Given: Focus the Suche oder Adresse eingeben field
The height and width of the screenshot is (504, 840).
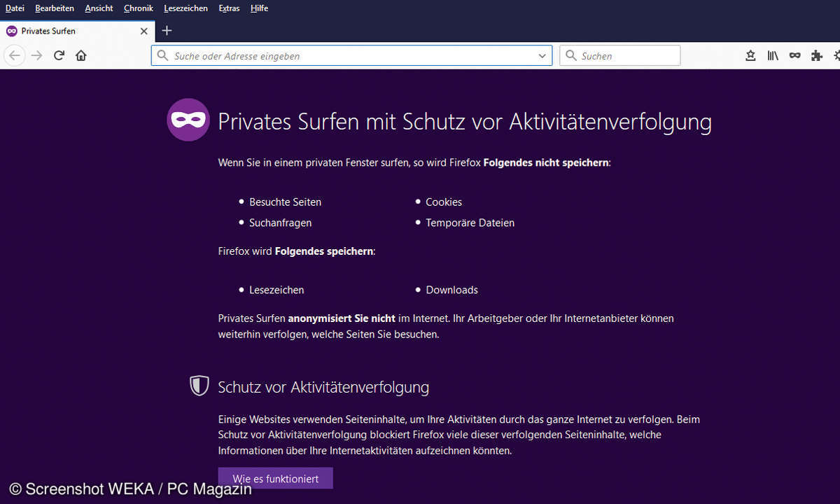Looking at the screenshot, I should click(x=351, y=55).
